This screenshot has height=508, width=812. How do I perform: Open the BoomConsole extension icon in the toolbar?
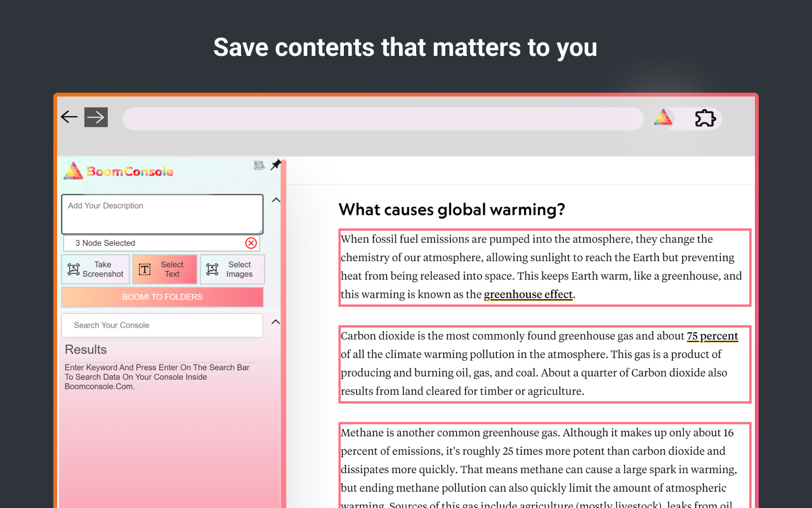663,117
